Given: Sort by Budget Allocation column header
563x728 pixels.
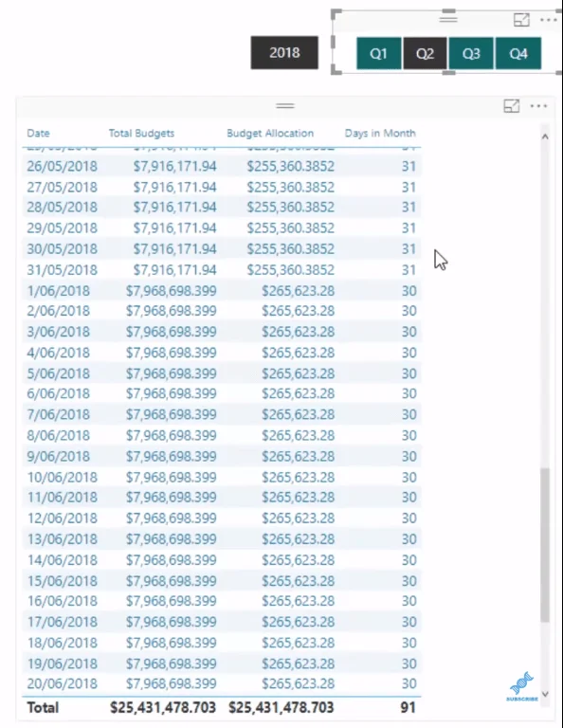Looking at the screenshot, I should 270,134.
